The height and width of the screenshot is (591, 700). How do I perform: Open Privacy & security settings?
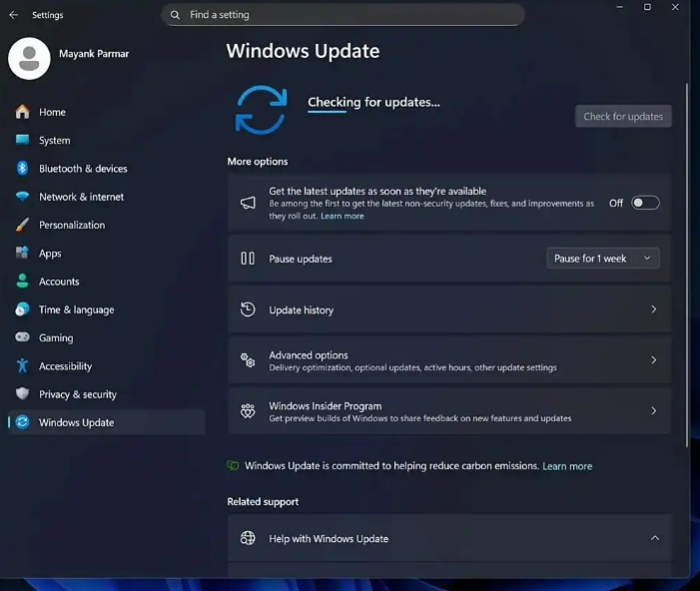pos(107,394)
